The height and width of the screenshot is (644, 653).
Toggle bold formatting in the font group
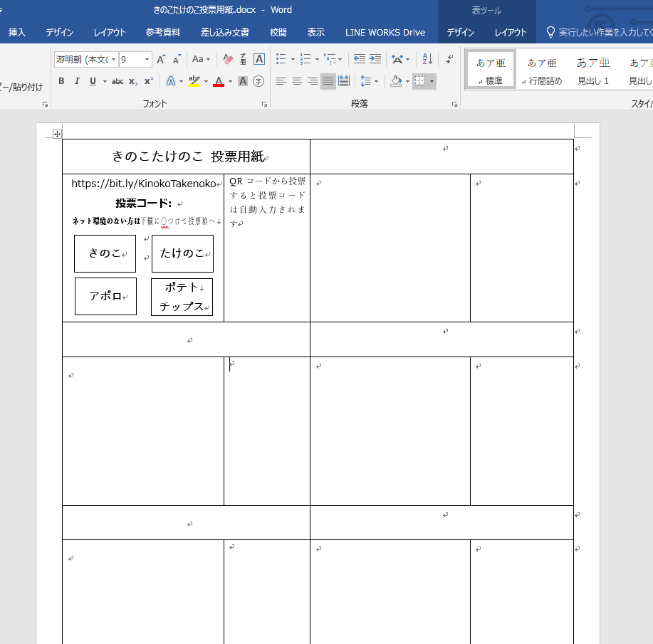pos(61,80)
